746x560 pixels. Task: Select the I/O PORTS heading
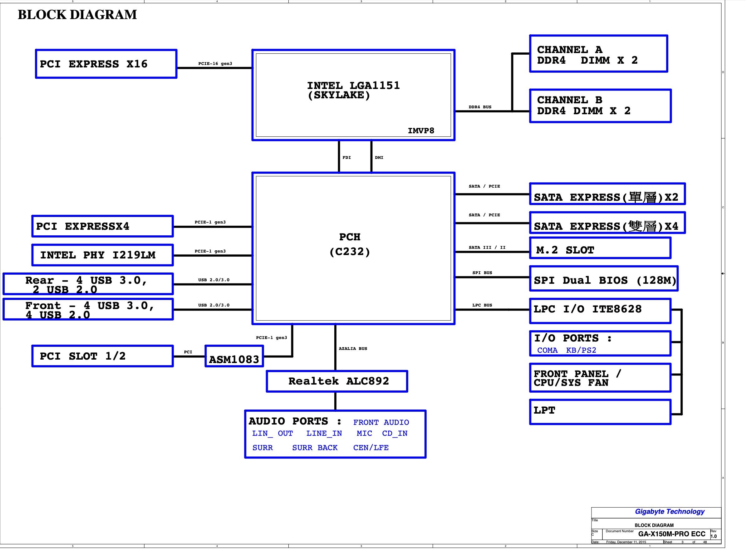coord(573,338)
